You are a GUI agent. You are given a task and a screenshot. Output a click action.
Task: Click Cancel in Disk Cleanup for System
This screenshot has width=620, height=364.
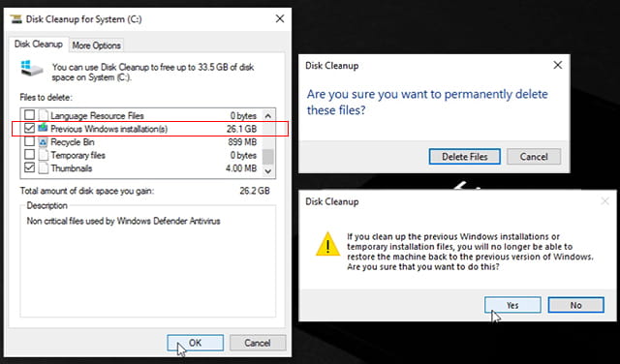[x=258, y=343]
